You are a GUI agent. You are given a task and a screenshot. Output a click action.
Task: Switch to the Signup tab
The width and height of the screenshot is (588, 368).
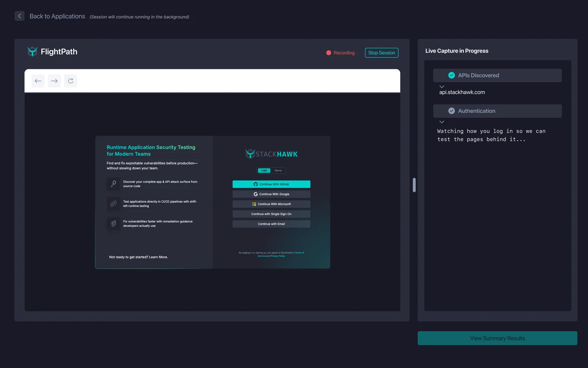278,170
